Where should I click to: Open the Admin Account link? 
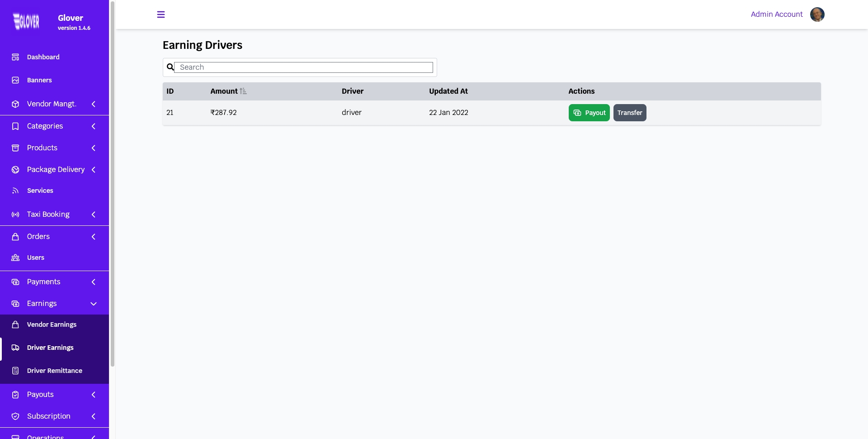pos(776,14)
